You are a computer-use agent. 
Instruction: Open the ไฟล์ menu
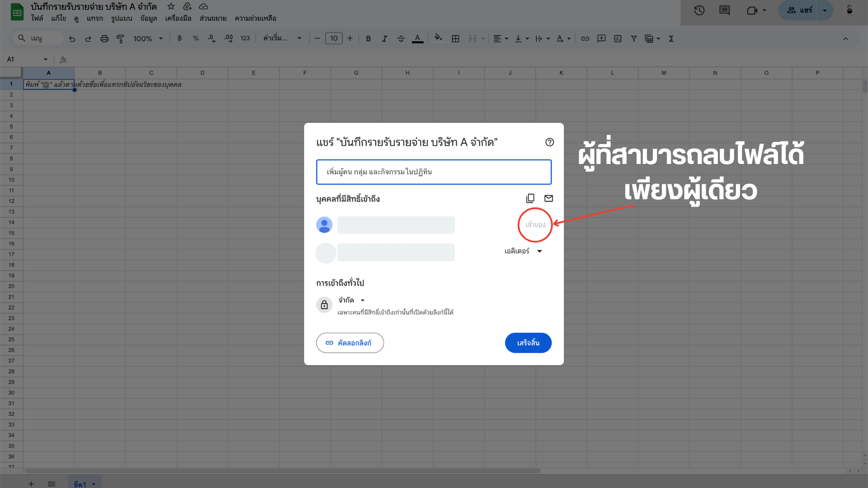pos(37,19)
